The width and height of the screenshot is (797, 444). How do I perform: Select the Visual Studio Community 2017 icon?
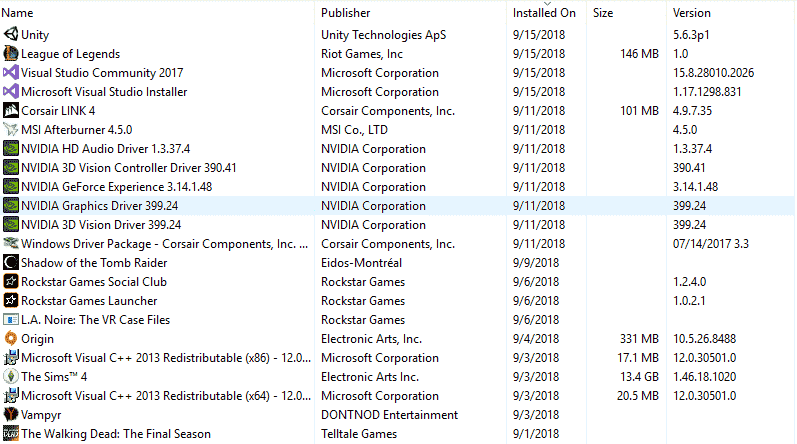pyautogui.click(x=11, y=72)
